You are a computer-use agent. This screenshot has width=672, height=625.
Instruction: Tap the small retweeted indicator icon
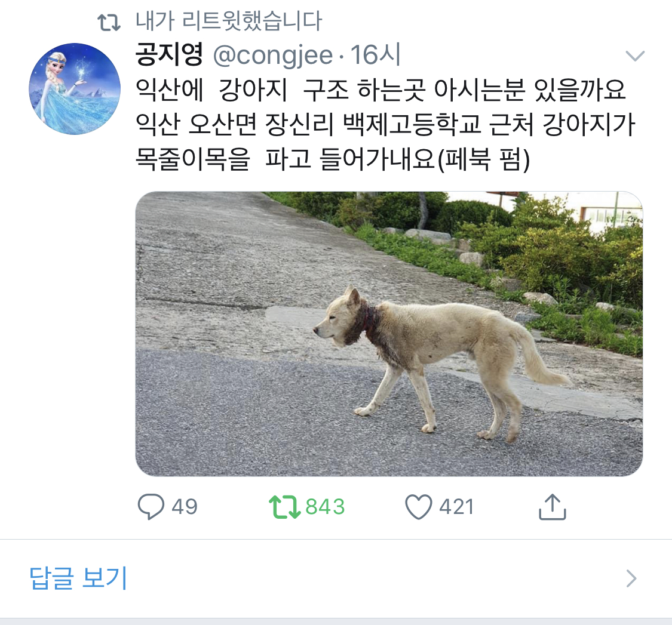pos(109,23)
